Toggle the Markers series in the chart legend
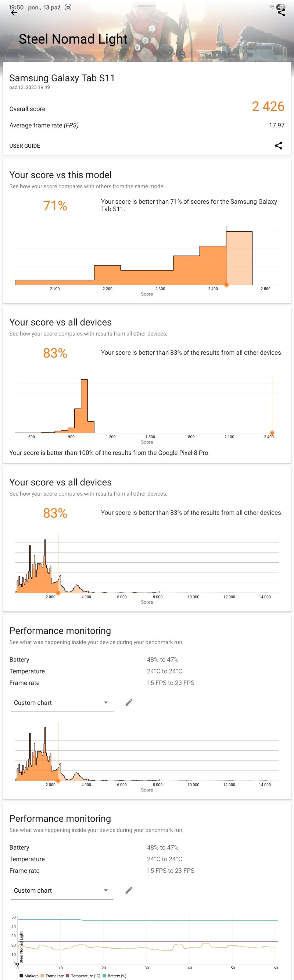The width and height of the screenshot is (294, 980). pyautogui.click(x=29, y=976)
